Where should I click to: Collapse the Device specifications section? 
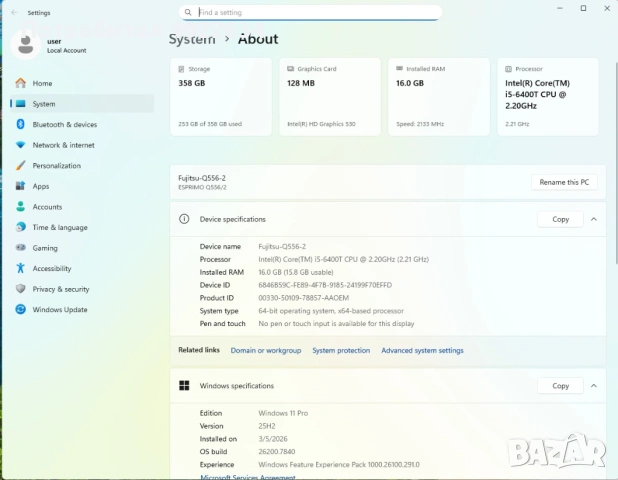593,219
